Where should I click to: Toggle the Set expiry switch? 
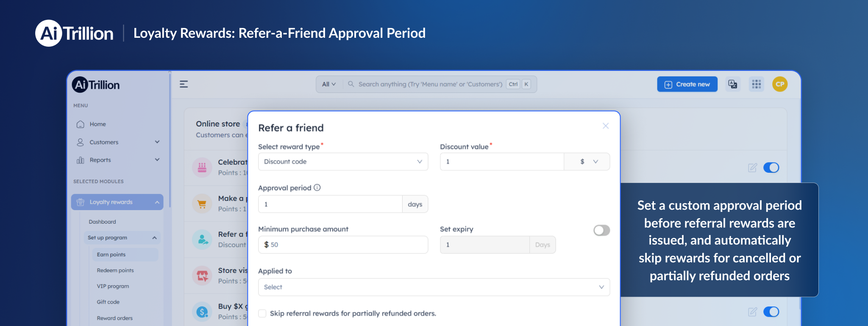point(601,230)
